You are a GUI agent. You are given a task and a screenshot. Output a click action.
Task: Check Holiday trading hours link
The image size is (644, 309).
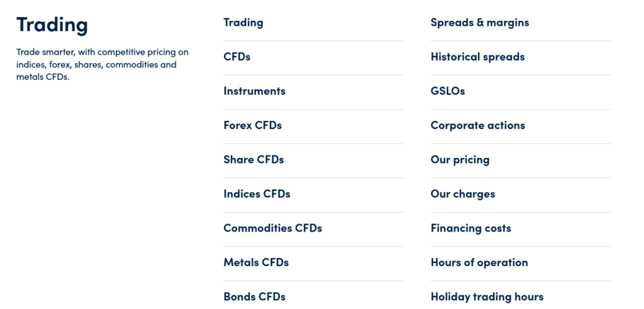click(487, 296)
